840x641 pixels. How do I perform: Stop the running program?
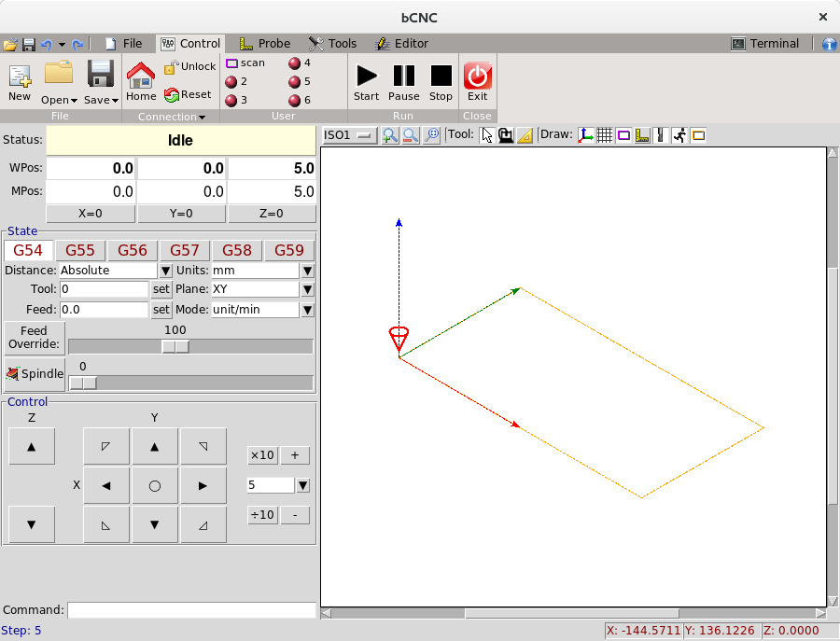pyautogui.click(x=441, y=82)
